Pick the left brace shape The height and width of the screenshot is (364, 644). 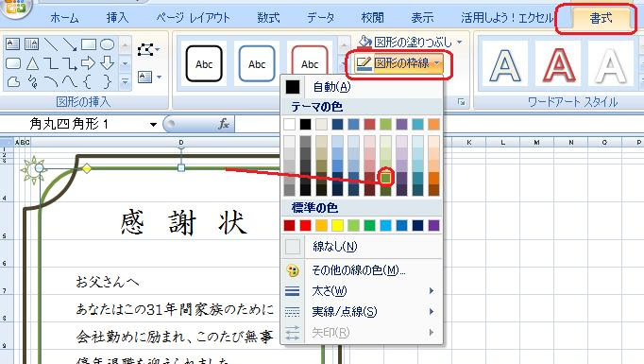(x=87, y=82)
